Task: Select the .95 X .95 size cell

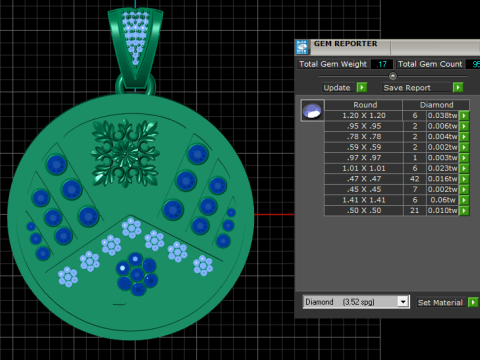Action: click(x=364, y=126)
